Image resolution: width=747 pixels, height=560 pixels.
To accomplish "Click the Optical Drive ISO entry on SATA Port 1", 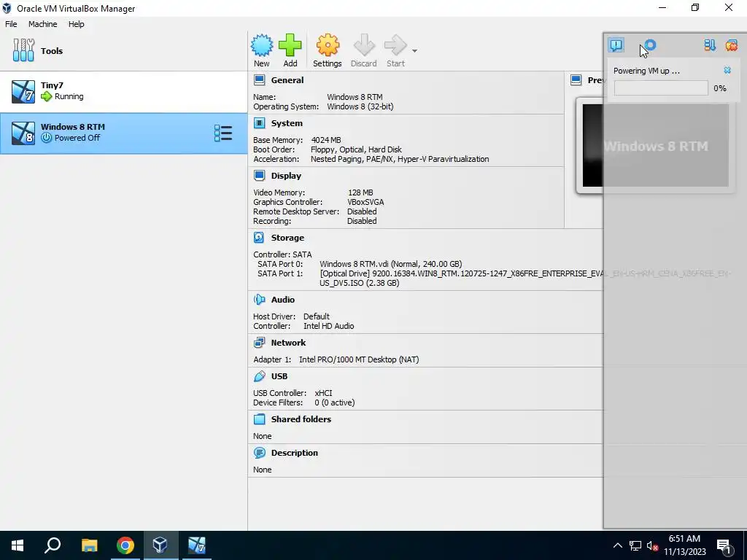I will 525,278.
